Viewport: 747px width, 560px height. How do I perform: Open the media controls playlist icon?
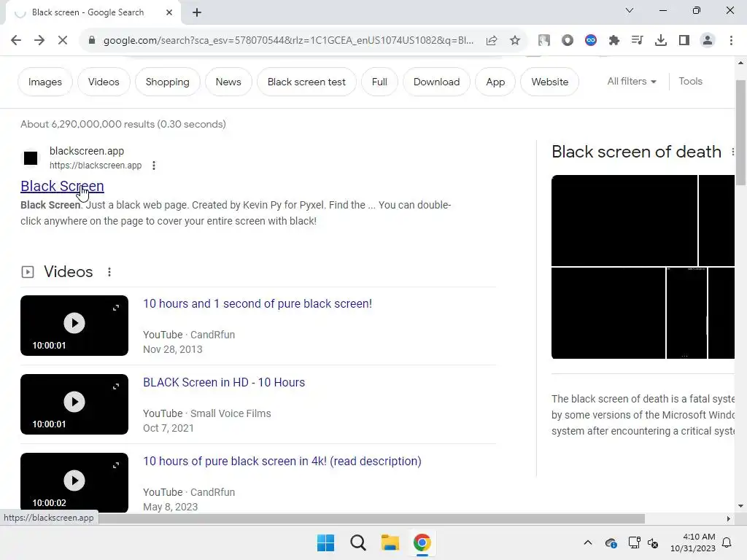(x=637, y=41)
